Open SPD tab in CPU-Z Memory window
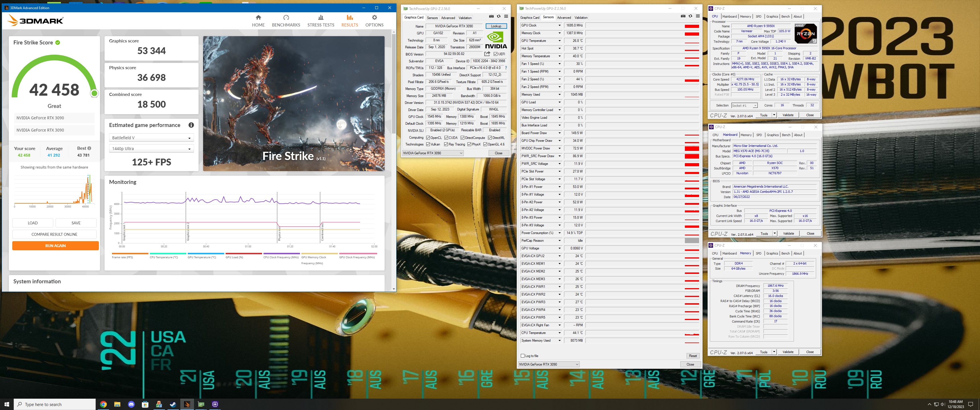This screenshot has width=980, height=410. pos(758,253)
